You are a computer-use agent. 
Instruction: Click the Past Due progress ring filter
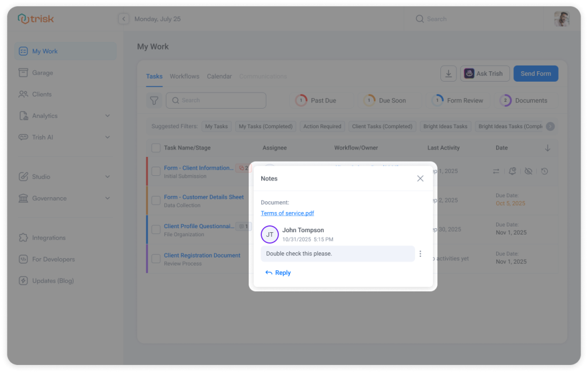301,101
